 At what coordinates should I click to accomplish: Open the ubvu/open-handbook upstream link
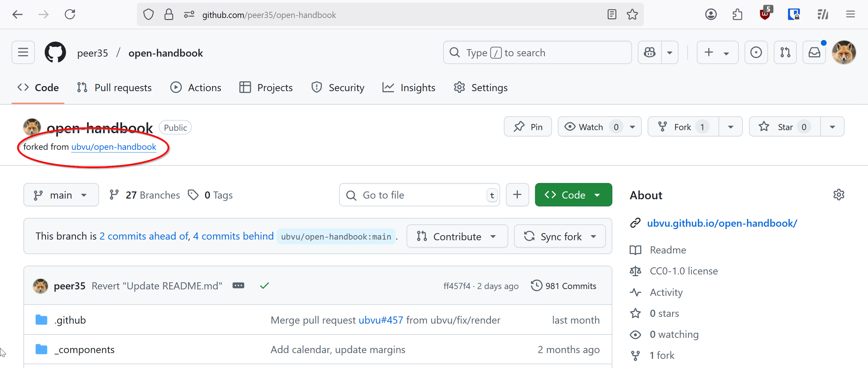(x=114, y=147)
